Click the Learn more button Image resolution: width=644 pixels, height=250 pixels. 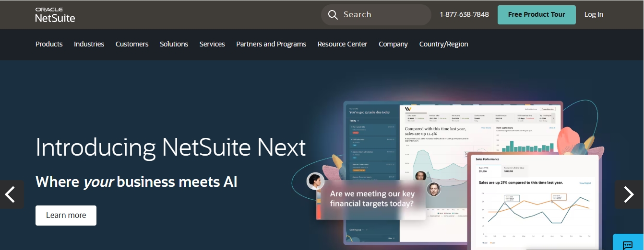point(66,216)
